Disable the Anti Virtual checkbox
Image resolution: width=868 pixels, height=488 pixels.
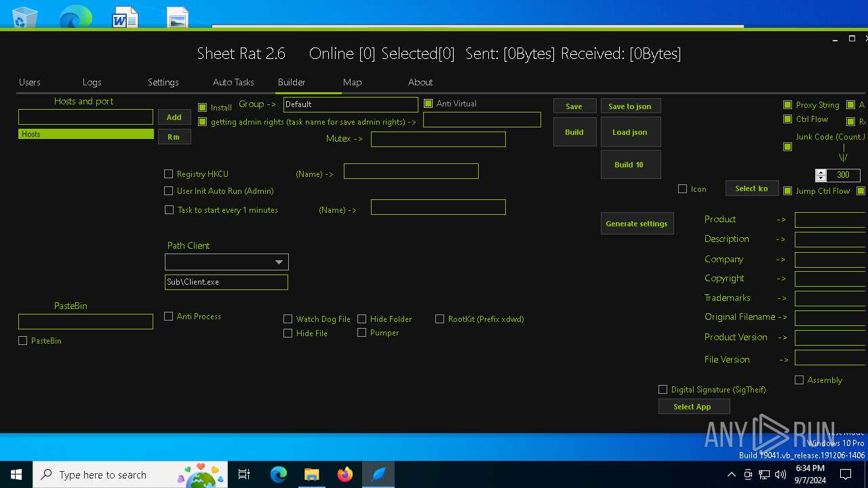coord(428,104)
